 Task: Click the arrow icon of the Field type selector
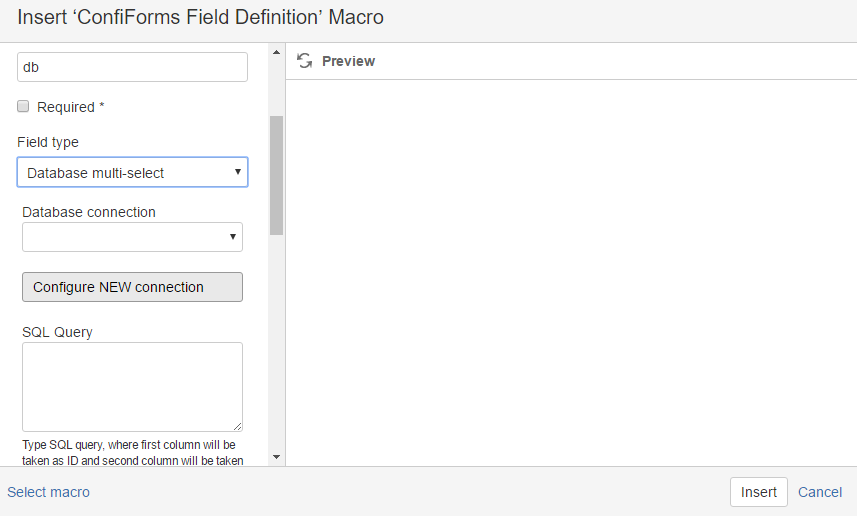coord(238,172)
